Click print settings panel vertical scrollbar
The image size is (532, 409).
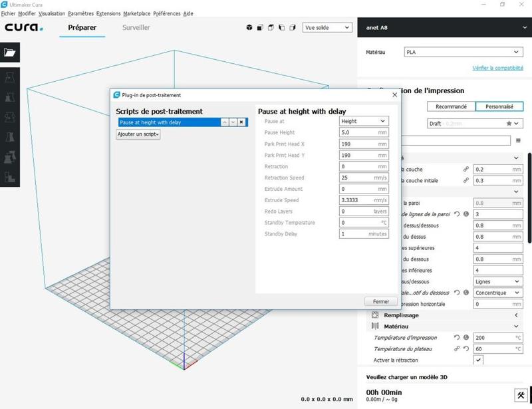(x=529, y=198)
